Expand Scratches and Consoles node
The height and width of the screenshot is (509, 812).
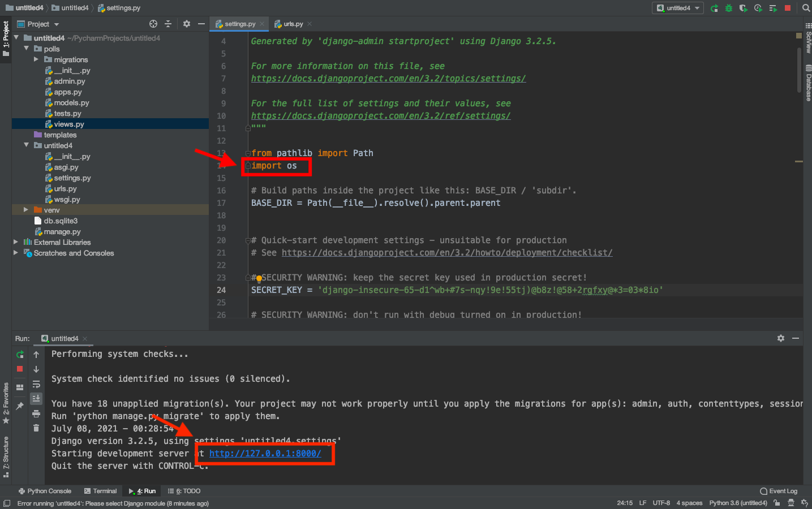coord(16,253)
